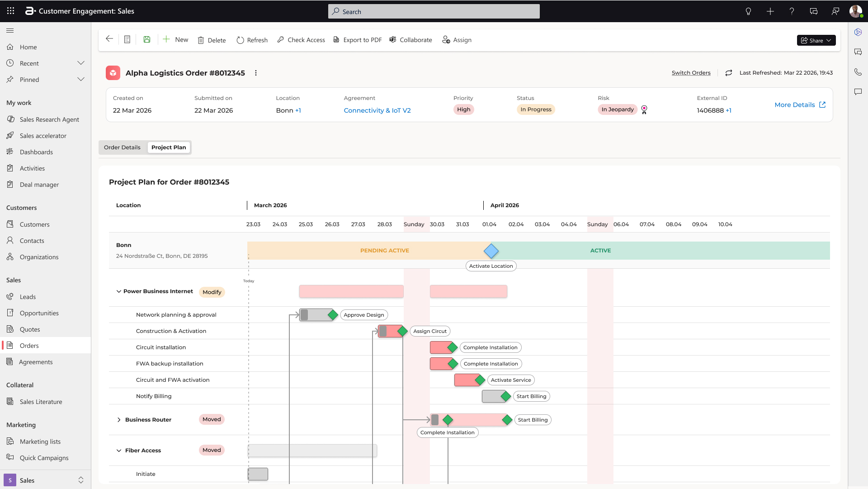Open the Copilot icon in right rail

coord(858,32)
